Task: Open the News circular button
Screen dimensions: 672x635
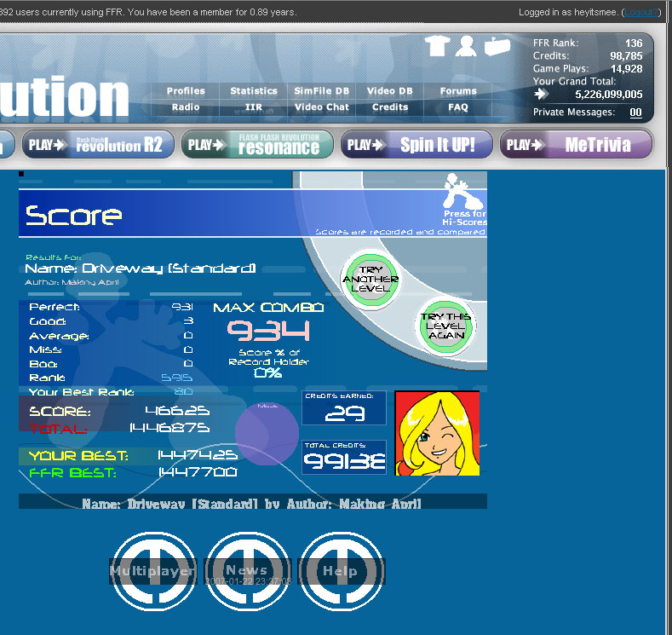Action: coord(247,571)
